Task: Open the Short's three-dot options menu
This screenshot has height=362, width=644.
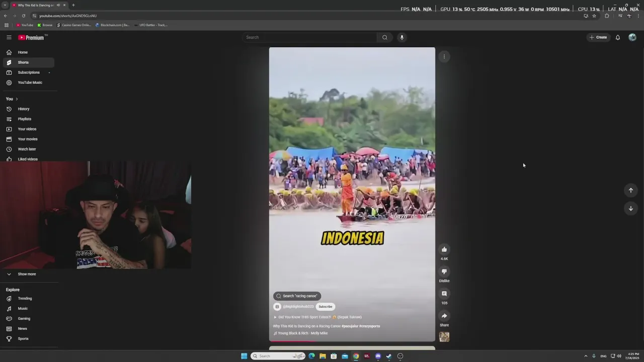Action: 444,57
